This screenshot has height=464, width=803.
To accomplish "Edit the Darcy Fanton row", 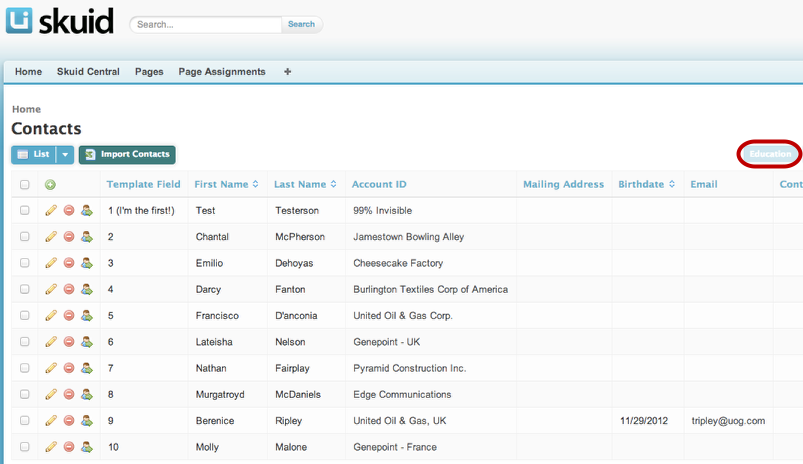I will coord(51,289).
